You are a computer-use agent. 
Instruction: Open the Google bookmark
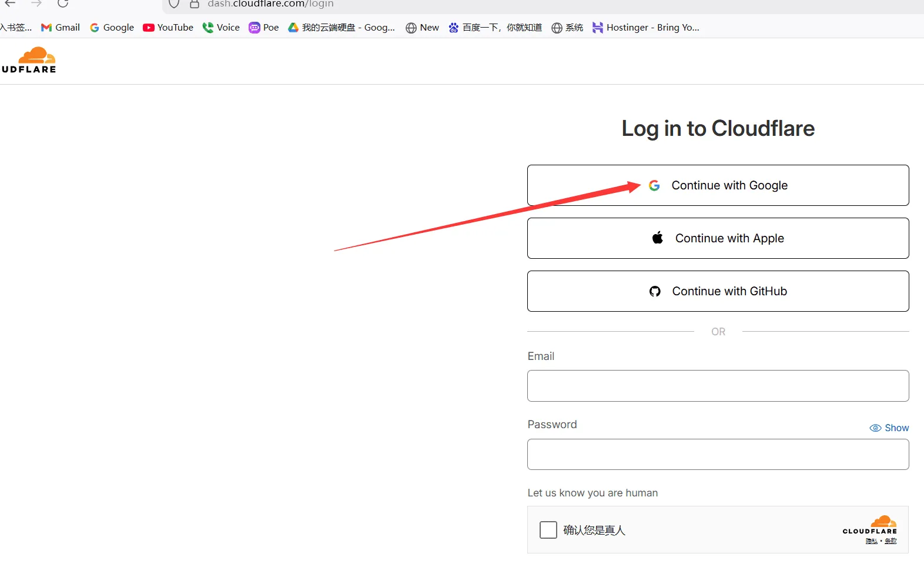[112, 28]
